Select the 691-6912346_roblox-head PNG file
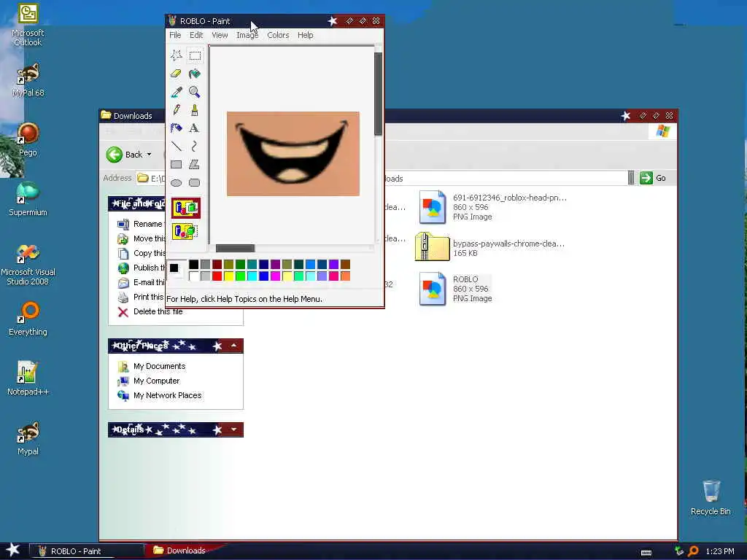The width and height of the screenshot is (747, 560). tap(492, 207)
